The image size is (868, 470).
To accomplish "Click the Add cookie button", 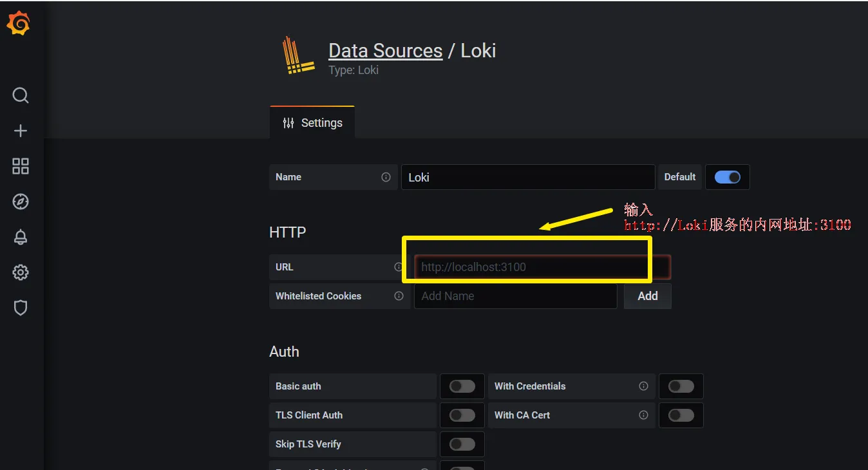I will (x=648, y=296).
